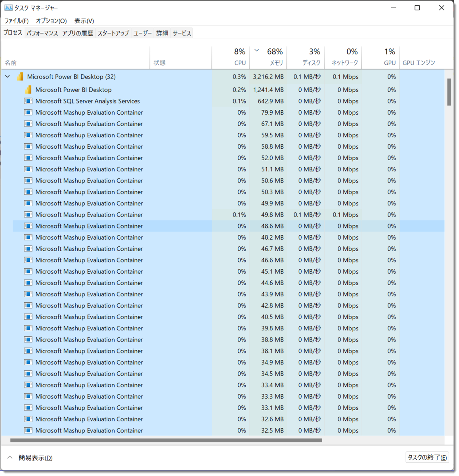Image resolution: width=459 pixels, height=476 pixels.
Task: Click the Mashup Container icon in the 51.1 MB row
Action: [28, 169]
